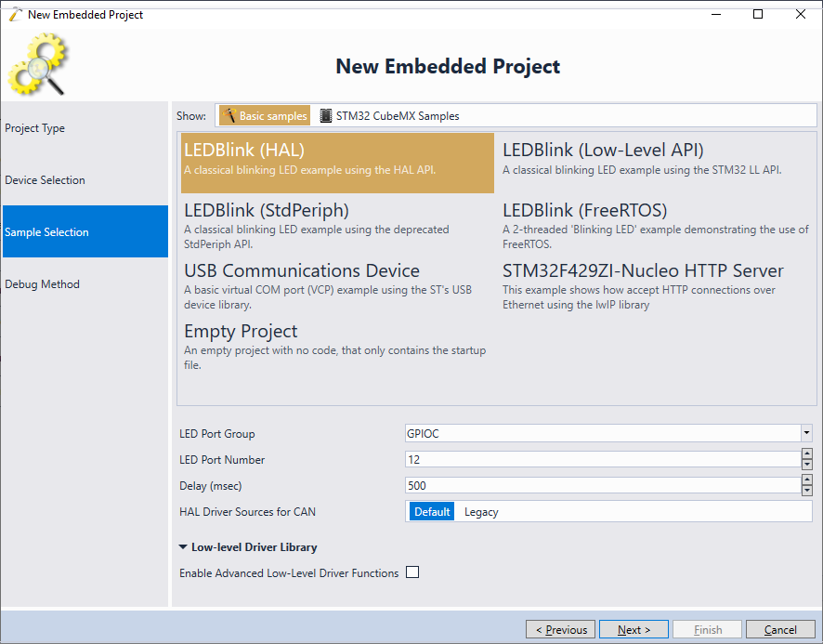
Task: Close the New Embedded Project window
Action: 801,14
